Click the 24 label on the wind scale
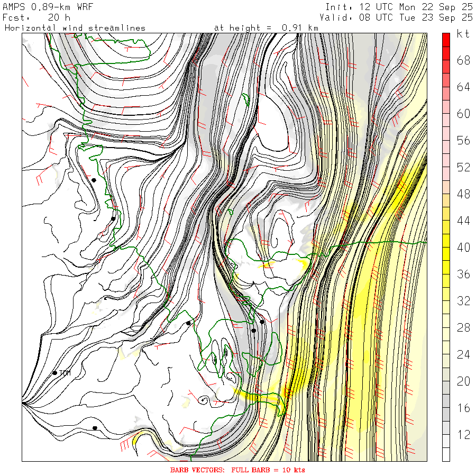This screenshot has width=476, height=476. pyautogui.click(x=463, y=354)
